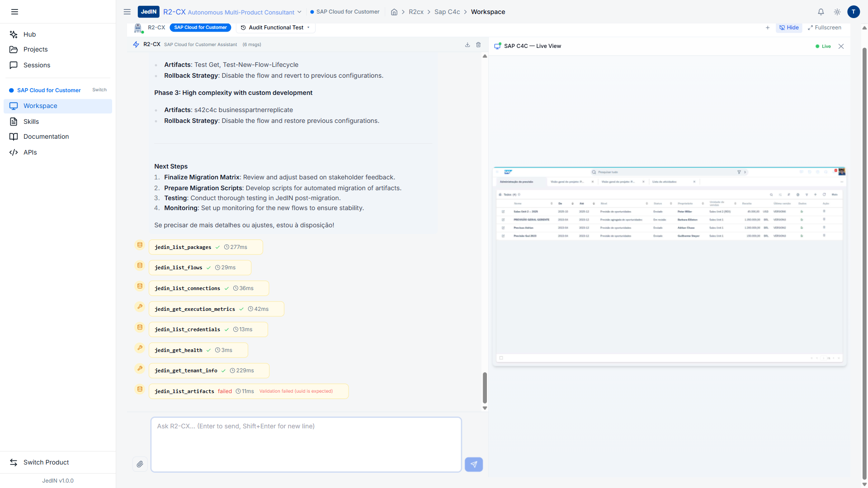The width and height of the screenshot is (868, 488).
Task: Open the notifications bell
Action: [x=821, y=12]
